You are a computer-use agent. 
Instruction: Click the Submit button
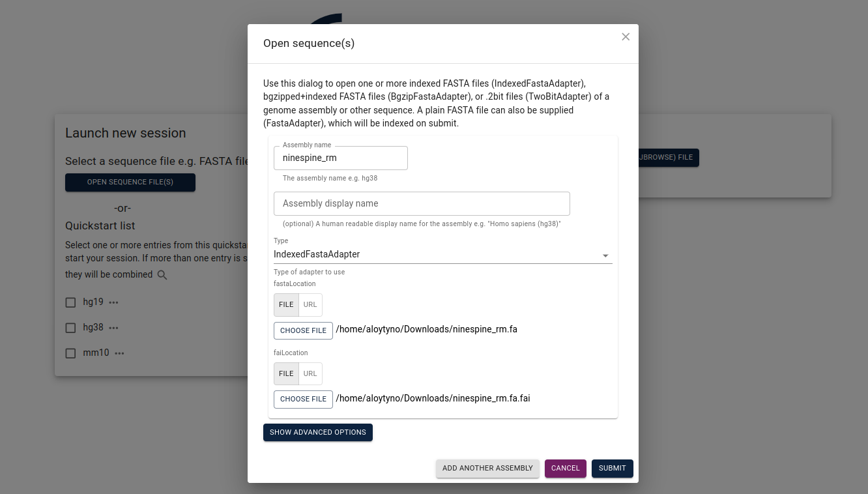[x=613, y=469]
